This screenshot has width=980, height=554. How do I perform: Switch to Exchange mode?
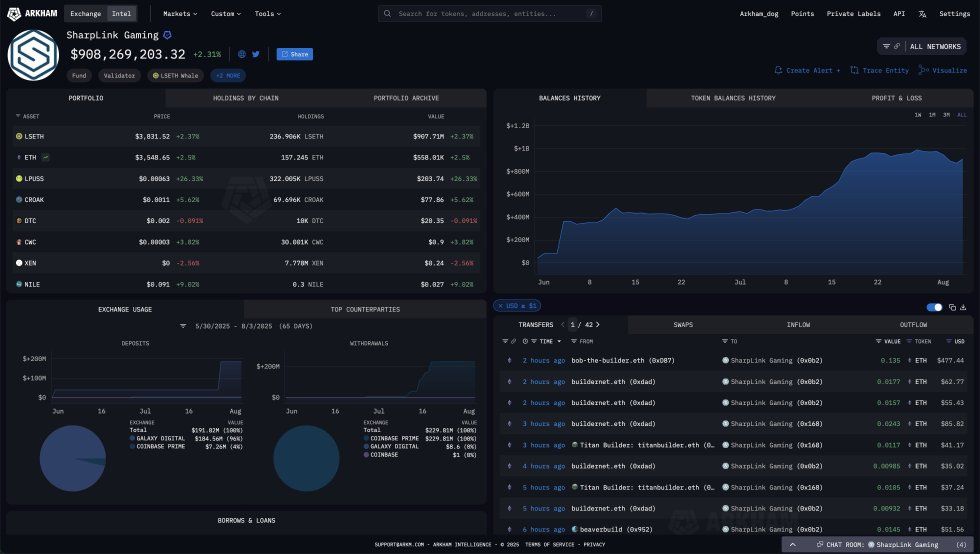tap(86, 13)
